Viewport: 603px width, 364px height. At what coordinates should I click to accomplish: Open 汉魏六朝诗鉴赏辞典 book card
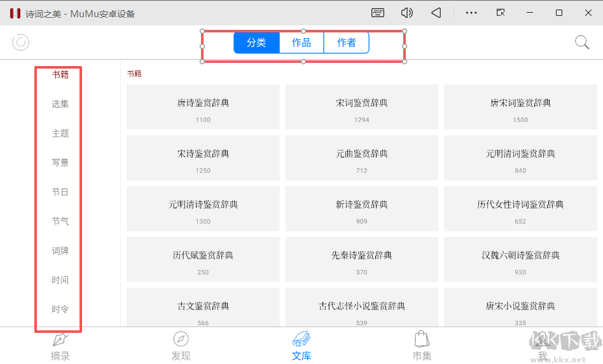tap(520, 260)
